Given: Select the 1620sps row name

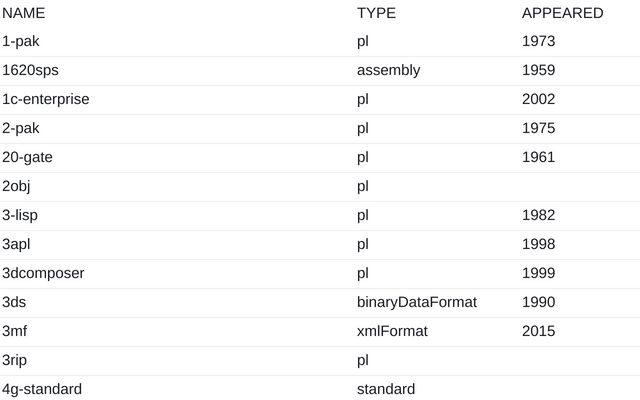Looking at the screenshot, I should pos(31,71).
